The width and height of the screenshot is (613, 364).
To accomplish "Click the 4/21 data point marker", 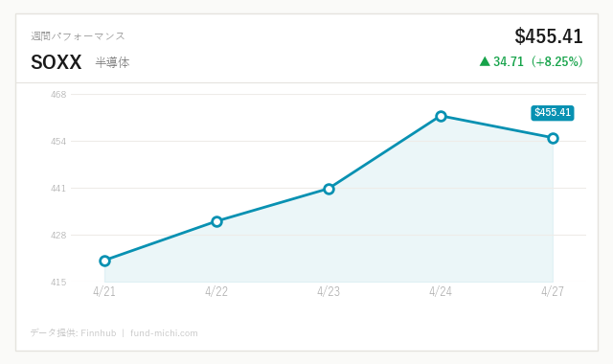I will point(104,261).
